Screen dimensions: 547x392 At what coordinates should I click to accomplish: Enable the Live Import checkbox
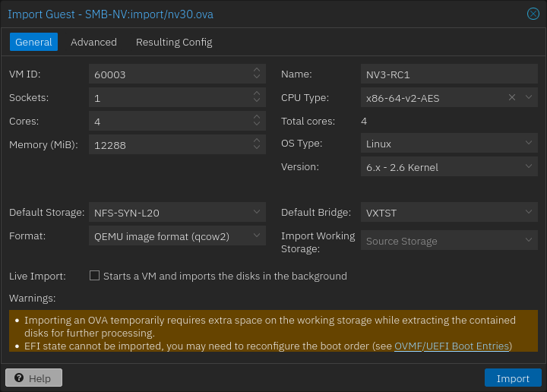95,276
